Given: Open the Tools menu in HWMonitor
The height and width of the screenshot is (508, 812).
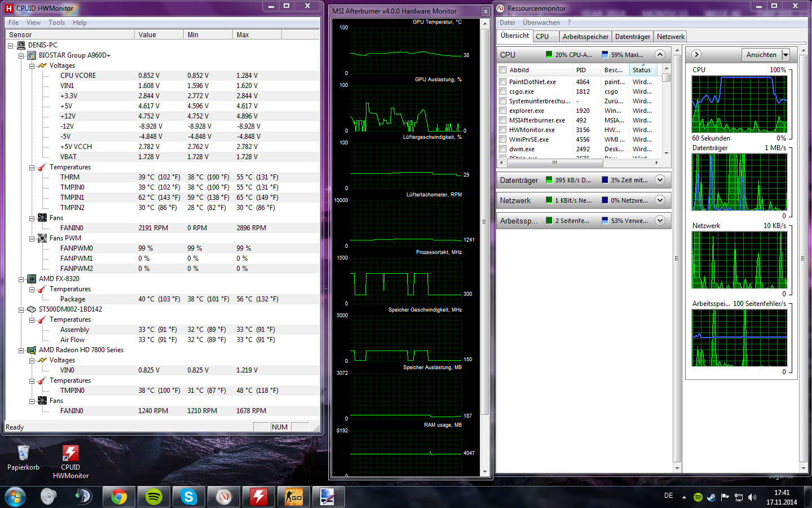Looking at the screenshot, I should 56,23.
